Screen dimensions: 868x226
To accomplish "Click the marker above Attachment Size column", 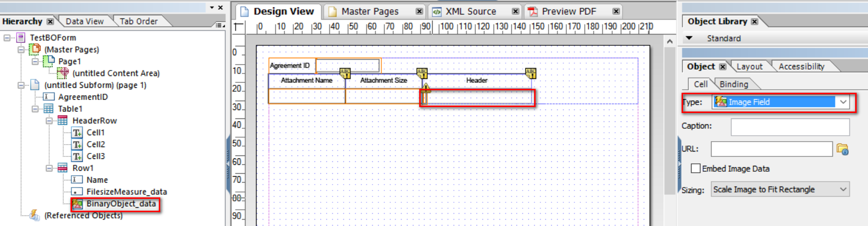I will (422, 74).
